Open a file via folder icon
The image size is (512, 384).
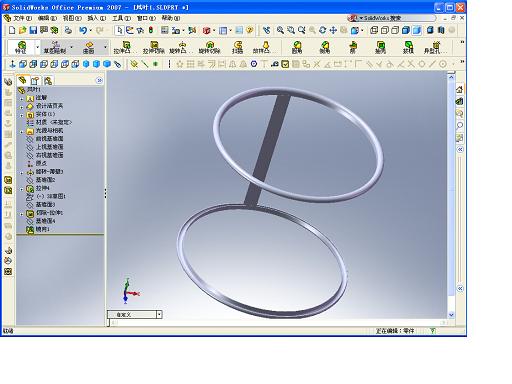pyautogui.click(x=22, y=30)
